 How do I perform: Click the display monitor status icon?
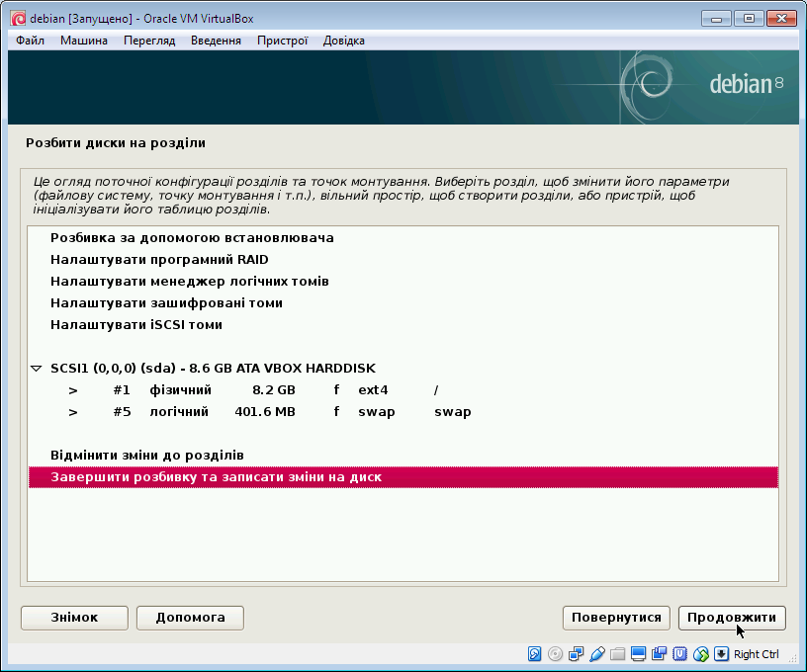(638, 654)
